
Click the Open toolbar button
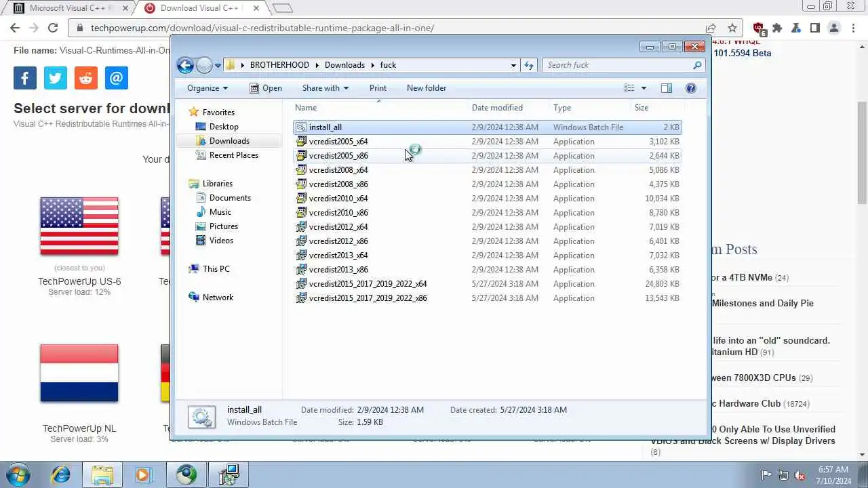point(266,88)
